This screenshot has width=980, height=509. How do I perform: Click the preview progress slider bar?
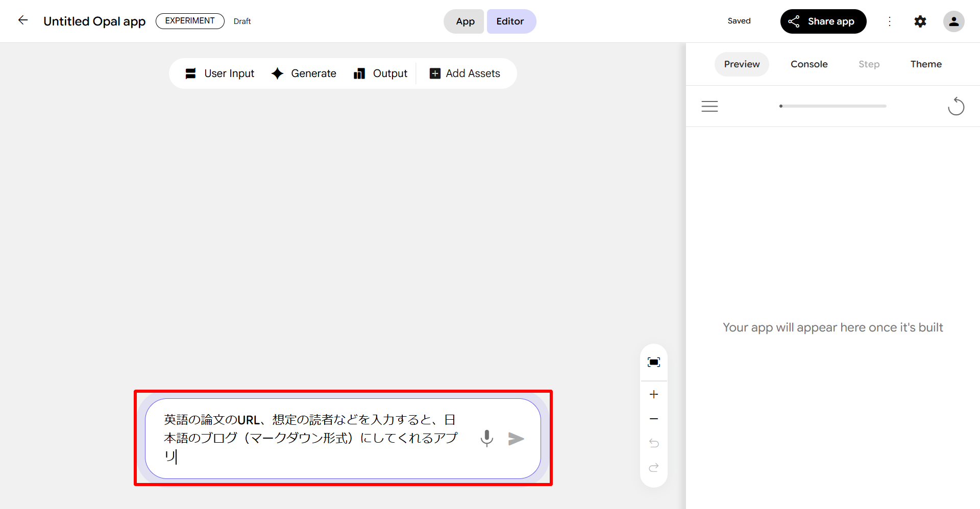pos(833,106)
